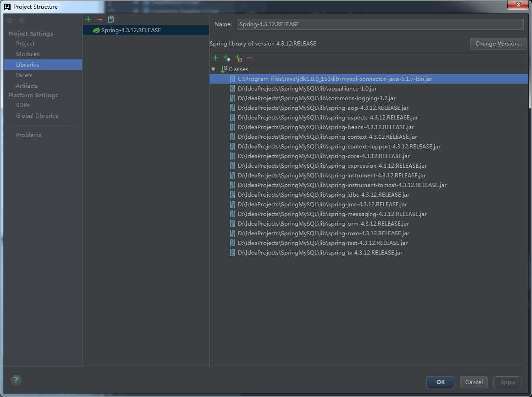Click the jar icon for spring-tx jar
The height and width of the screenshot is (397, 532).
point(232,253)
